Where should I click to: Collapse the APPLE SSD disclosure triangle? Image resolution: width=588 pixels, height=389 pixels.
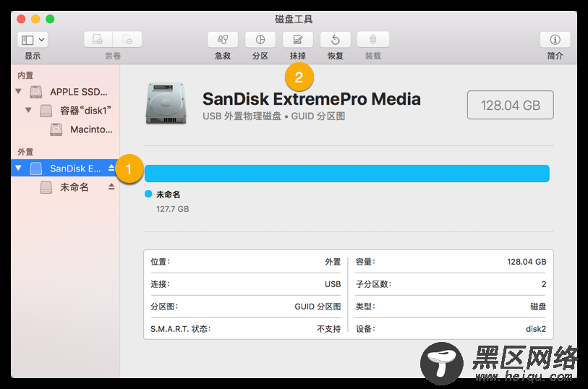click(x=18, y=91)
